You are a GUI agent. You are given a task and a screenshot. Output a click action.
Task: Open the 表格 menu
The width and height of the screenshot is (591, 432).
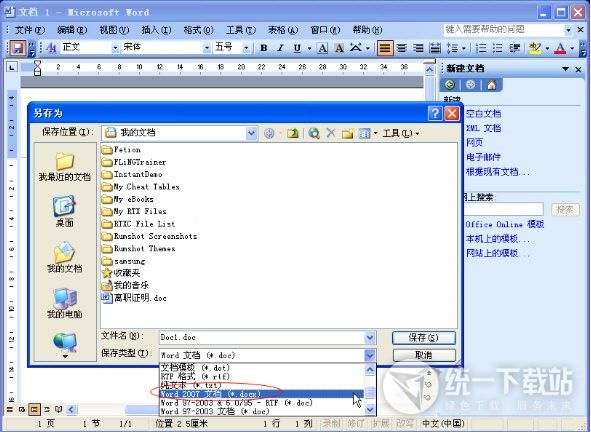point(283,30)
